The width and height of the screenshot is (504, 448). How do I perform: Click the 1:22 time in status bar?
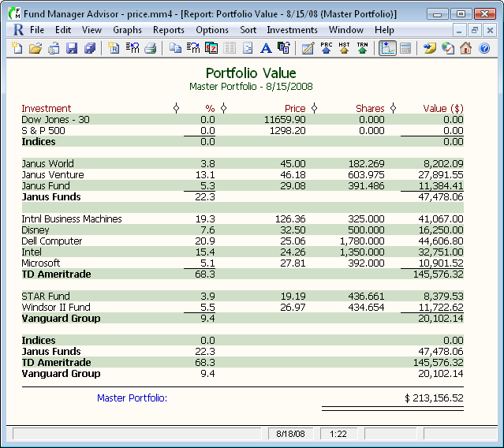pyautogui.click(x=338, y=434)
